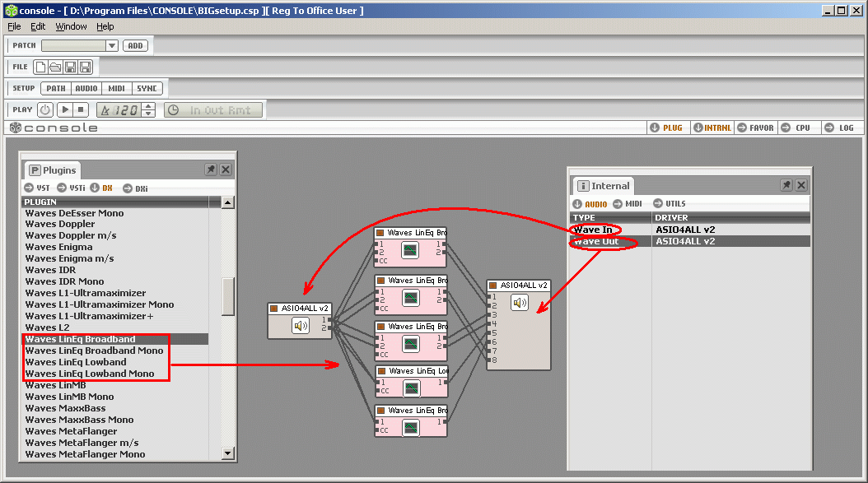Click the Internal panel info icon
The height and width of the screenshot is (483, 868).
click(x=583, y=186)
